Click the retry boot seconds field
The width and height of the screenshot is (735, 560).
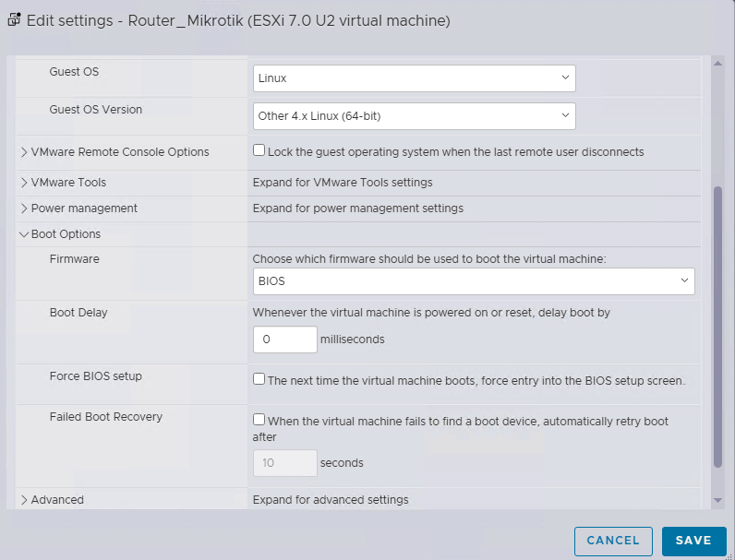tap(284, 463)
